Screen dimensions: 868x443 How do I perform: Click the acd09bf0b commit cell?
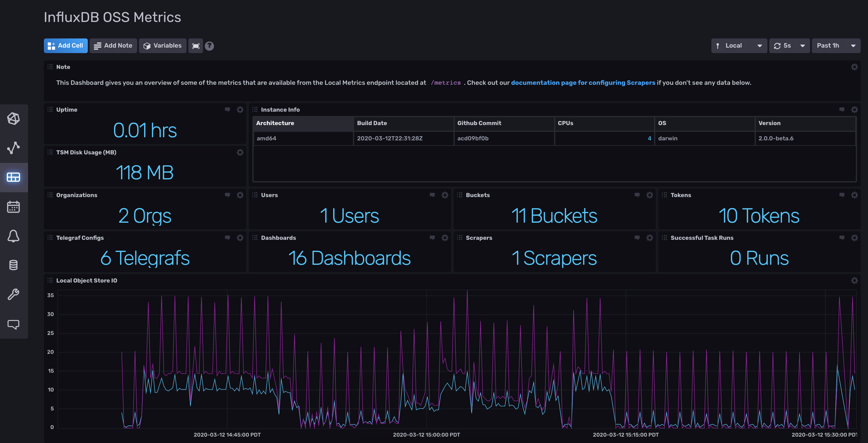pyautogui.click(x=504, y=138)
